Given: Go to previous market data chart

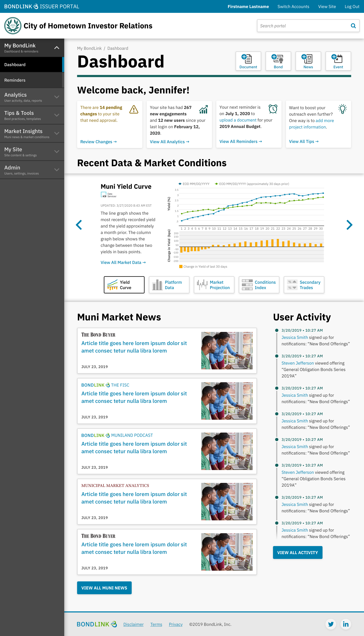Looking at the screenshot, I should tap(79, 225).
